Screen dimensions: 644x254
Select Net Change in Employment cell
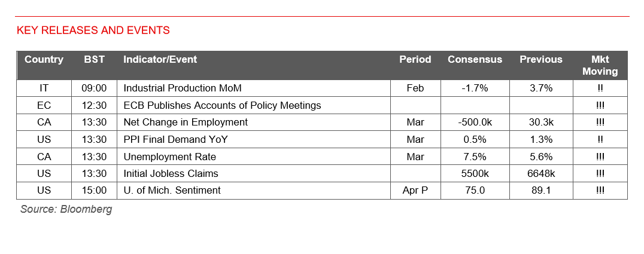tap(185, 122)
